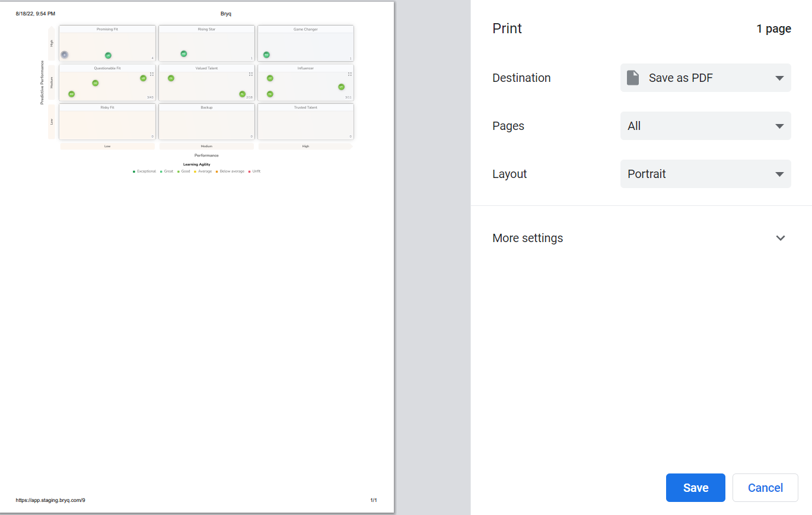The image size is (812, 515).
Task: Click the avatar marker in Game Changer box
Action: click(x=266, y=55)
